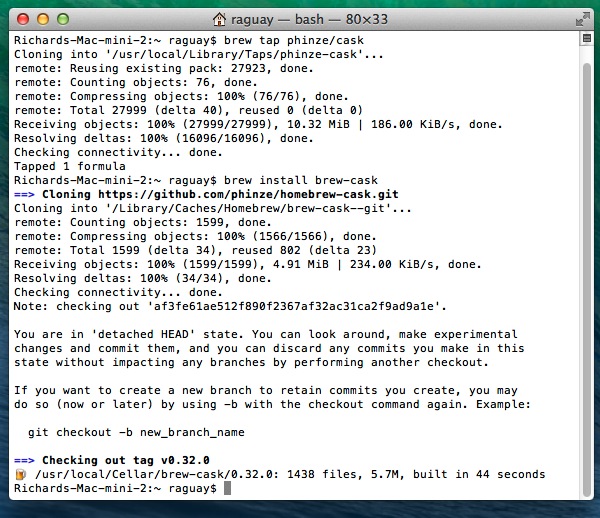Click 'git checkout -b new_branch_name' example
Viewport: 600px width, 518px height.
coord(136,432)
